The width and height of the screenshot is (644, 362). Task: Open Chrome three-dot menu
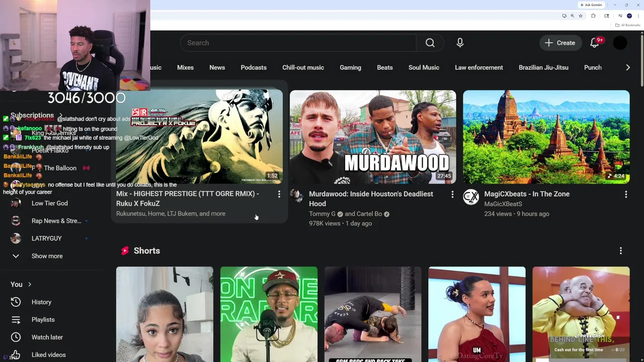tap(638, 16)
